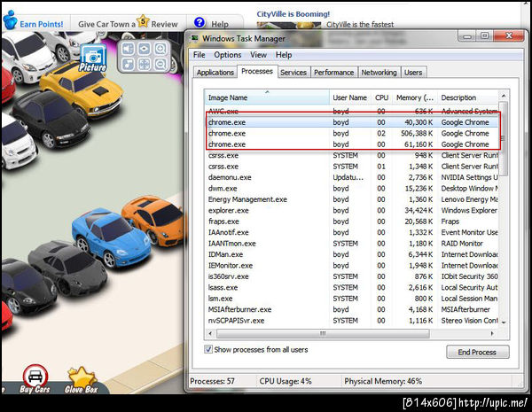Image resolution: width=532 pixels, height=412 pixels.
Task: Enter fullscreen with the four-arrows icon
Action: [145, 64]
